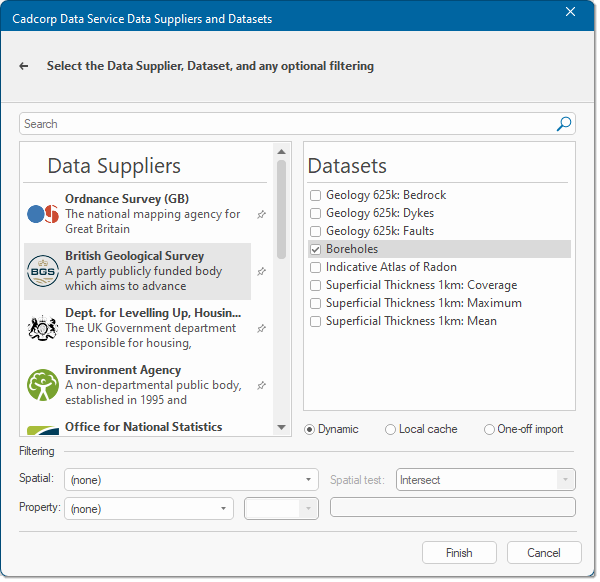Screen dimensions: 600x582
Task: Click the Office for National Statistics logo
Action: pyautogui.click(x=43, y=430)
